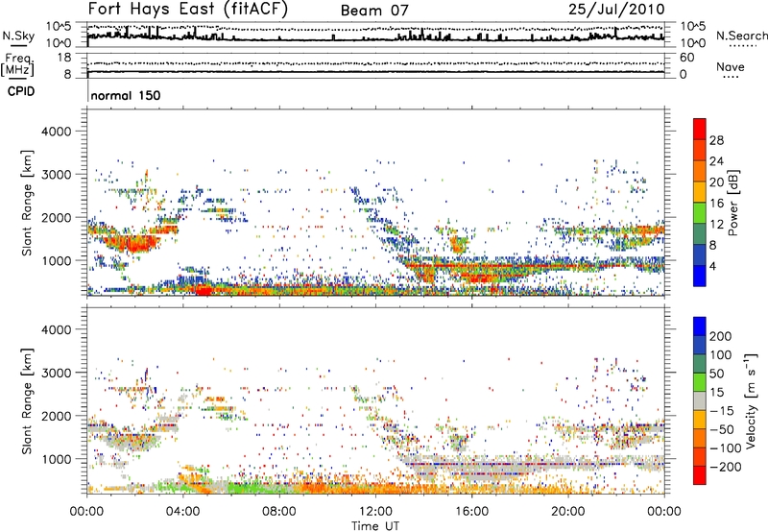Screen dimensions: 768x532
Task: Click the '2000' tick in the velocity panel
Action: pyautogui.click(x=57, y=416)
